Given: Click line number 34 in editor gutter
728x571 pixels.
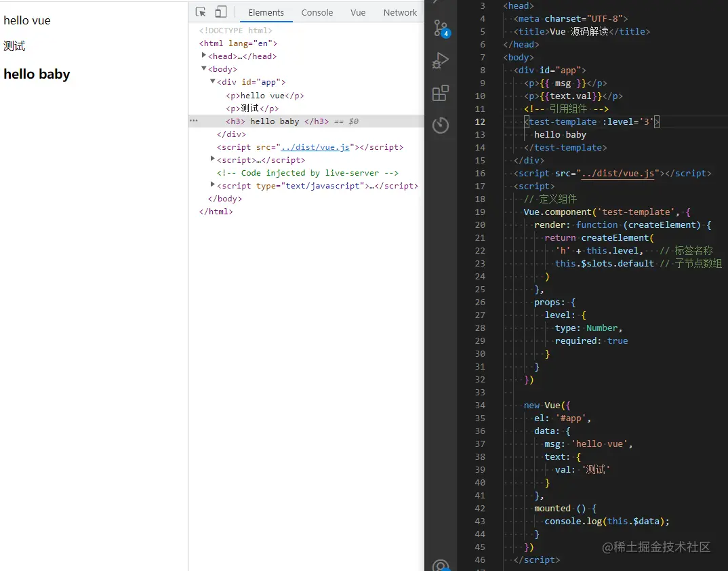Looking at the screenshot, I should pos(480,405).
